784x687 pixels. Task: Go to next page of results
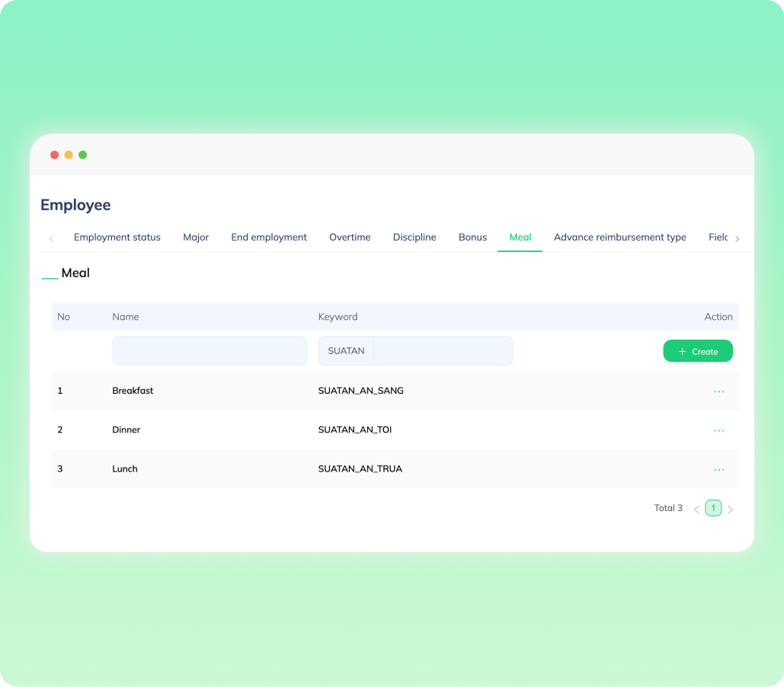(730, 509)
